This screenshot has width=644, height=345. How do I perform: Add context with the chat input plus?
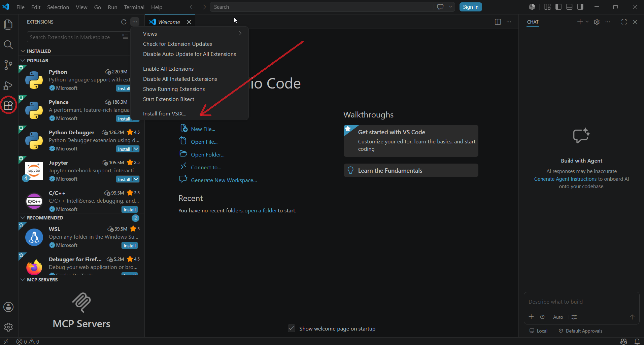tap(531, 317)
